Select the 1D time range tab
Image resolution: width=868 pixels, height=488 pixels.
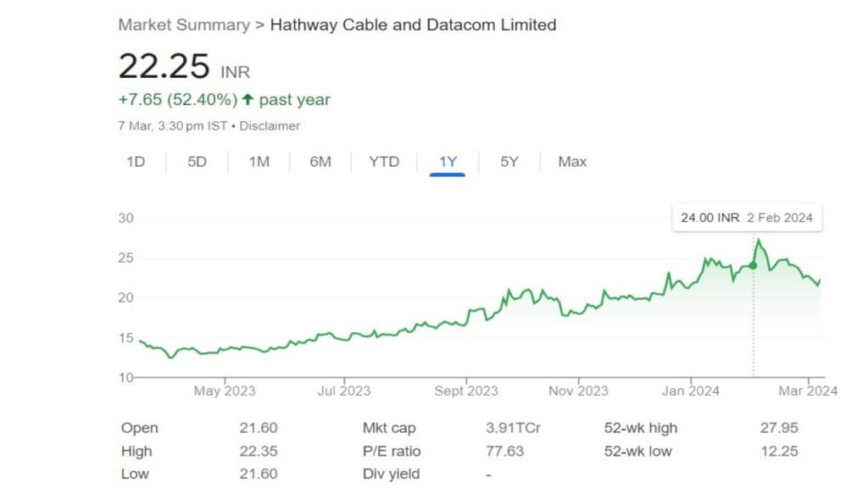tap(136, 162)
